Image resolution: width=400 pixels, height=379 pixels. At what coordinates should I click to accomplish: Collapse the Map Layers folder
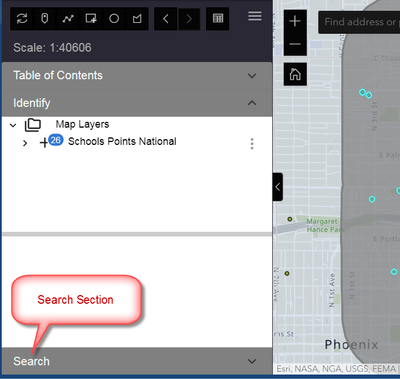13,125
